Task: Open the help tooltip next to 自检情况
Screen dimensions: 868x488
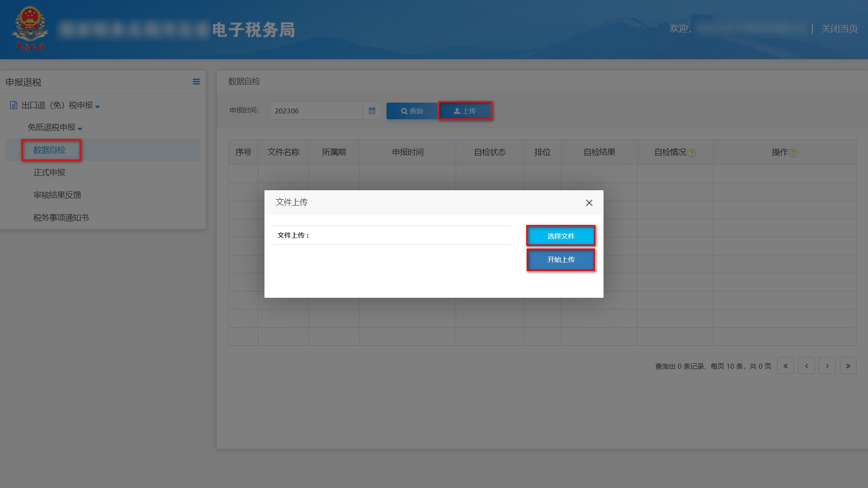Action: (692, 153)
